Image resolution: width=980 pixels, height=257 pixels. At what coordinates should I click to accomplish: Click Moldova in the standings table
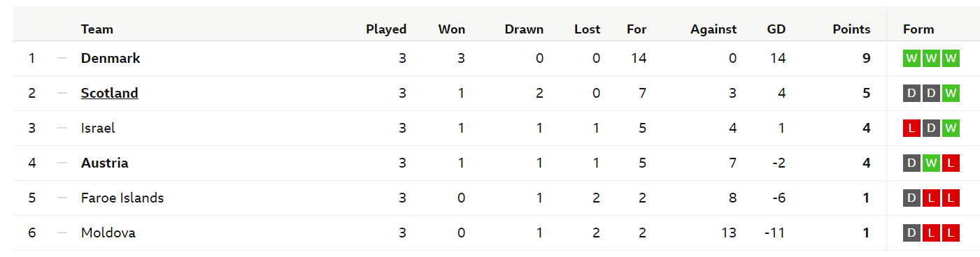coord(108,233)
